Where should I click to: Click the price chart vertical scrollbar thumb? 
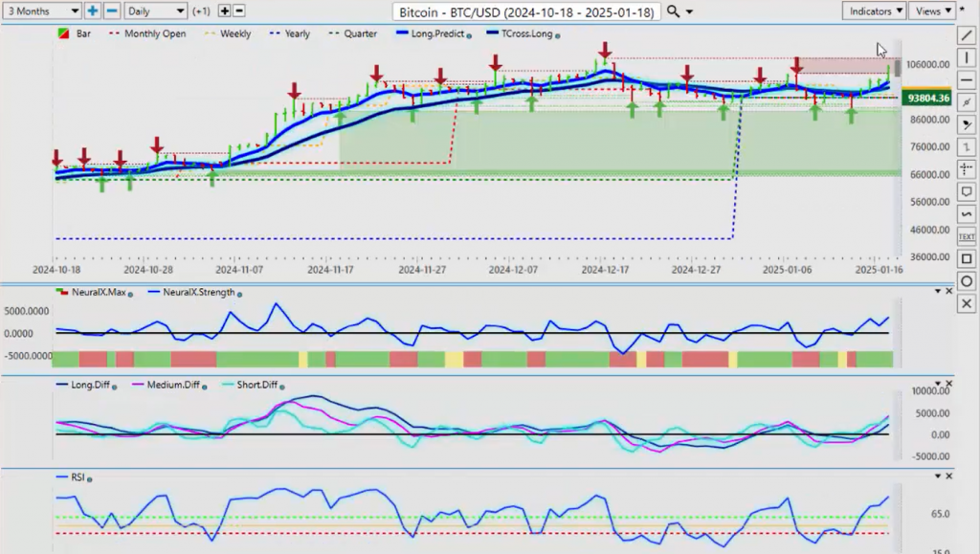pos(898,67)
